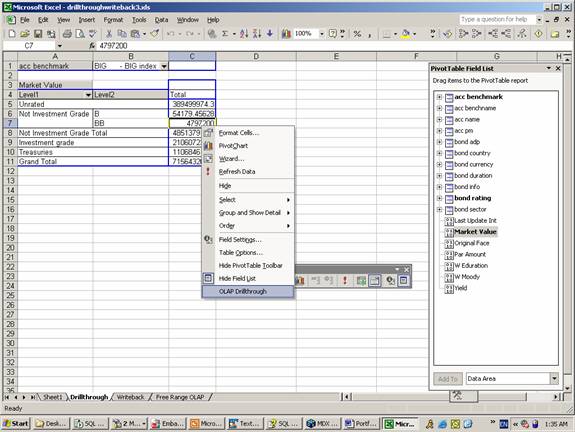575x432 pixels.
Task: Click the AutoSum sigma icon
Action: pos(225,34)
